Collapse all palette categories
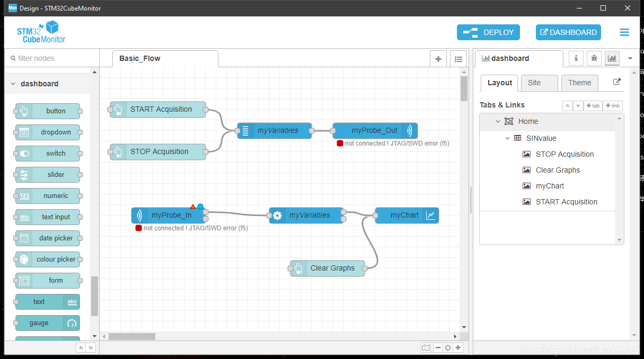Screen dimensions: 644x359 tap(81, 348)
